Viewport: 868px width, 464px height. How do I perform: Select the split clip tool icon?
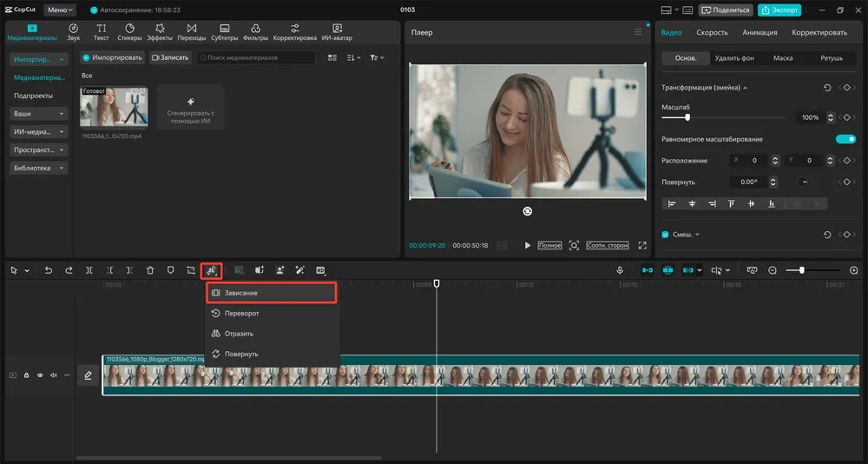click(89, 270)
